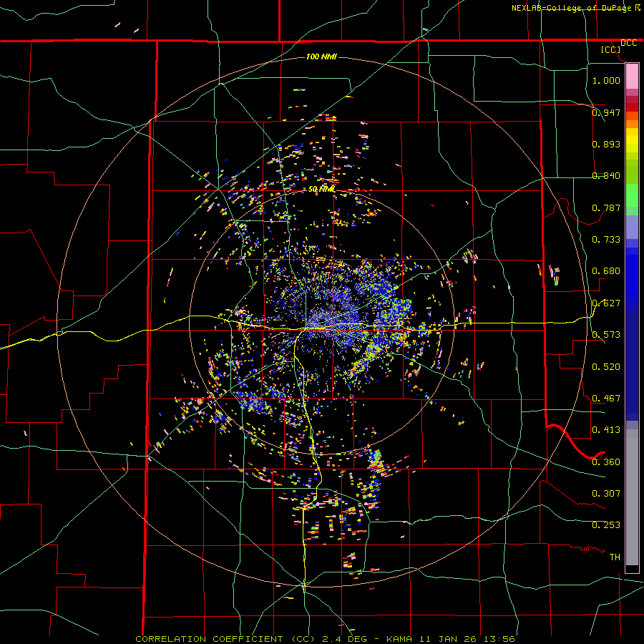Click the 0.467 legend value

pos(606,398)
